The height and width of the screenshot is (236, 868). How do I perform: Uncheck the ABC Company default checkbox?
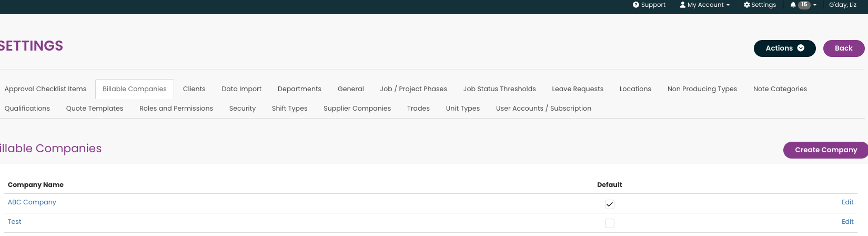[x=610, y=204]
